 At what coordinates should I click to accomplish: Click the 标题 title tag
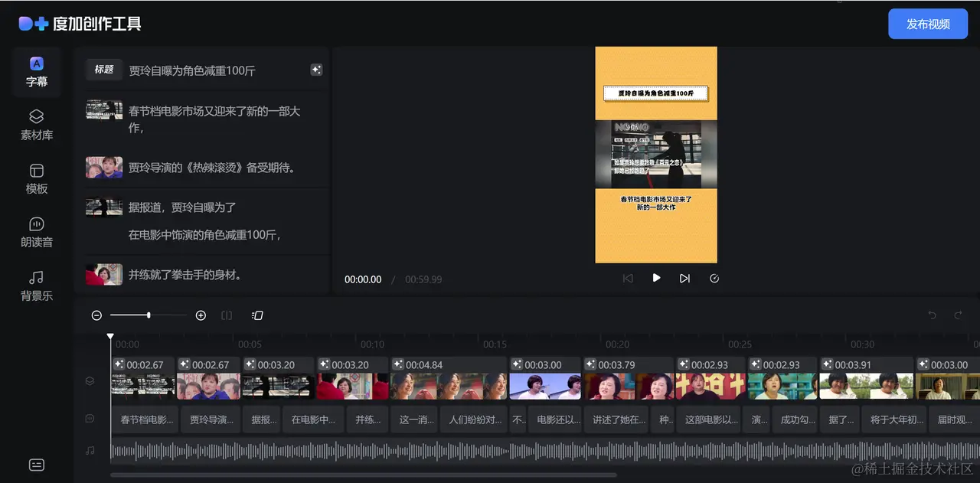(x=104, y=70)
